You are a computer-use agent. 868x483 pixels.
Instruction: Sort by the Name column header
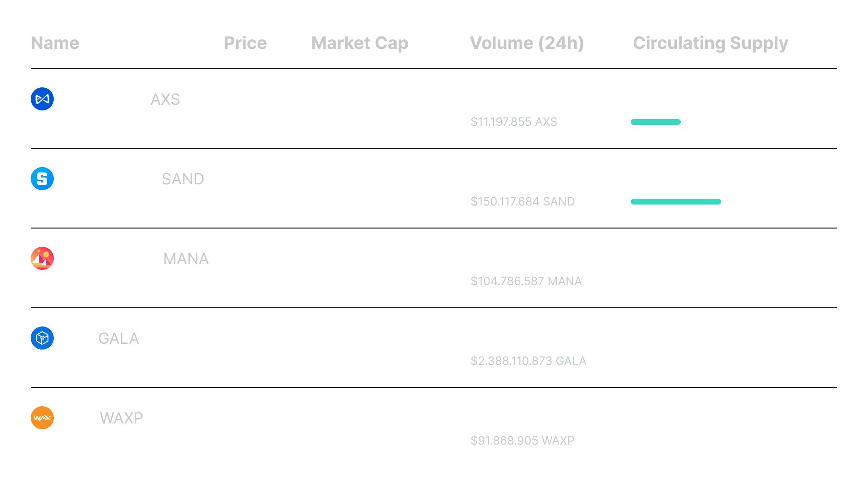pos(55,43)
